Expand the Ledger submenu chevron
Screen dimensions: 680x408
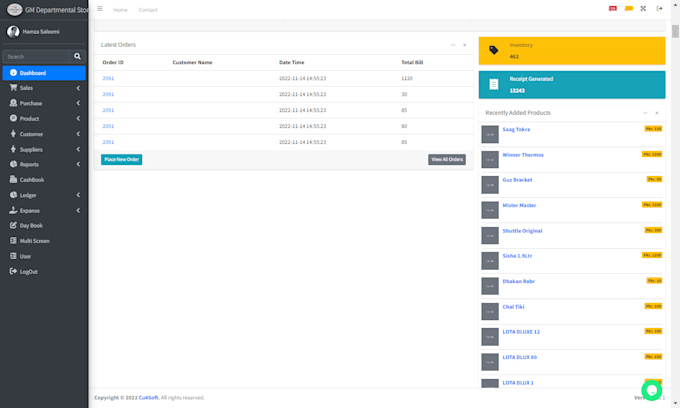[x=78, y=195]
